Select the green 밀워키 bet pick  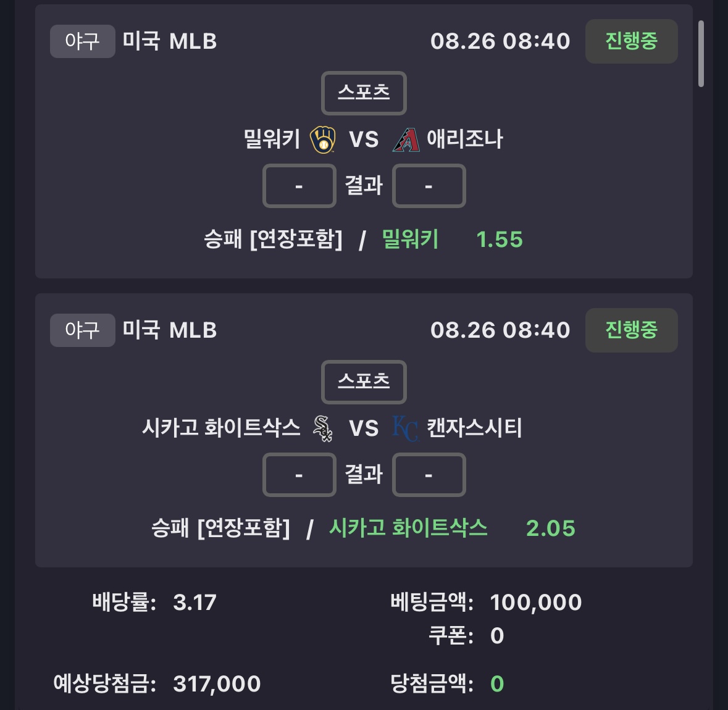[x=410, y=239]
